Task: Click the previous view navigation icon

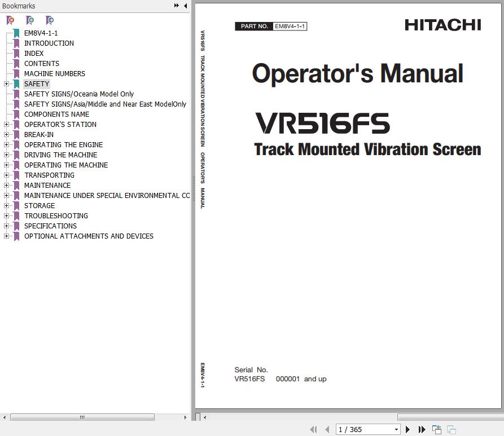Action: [x=437, y=429]
